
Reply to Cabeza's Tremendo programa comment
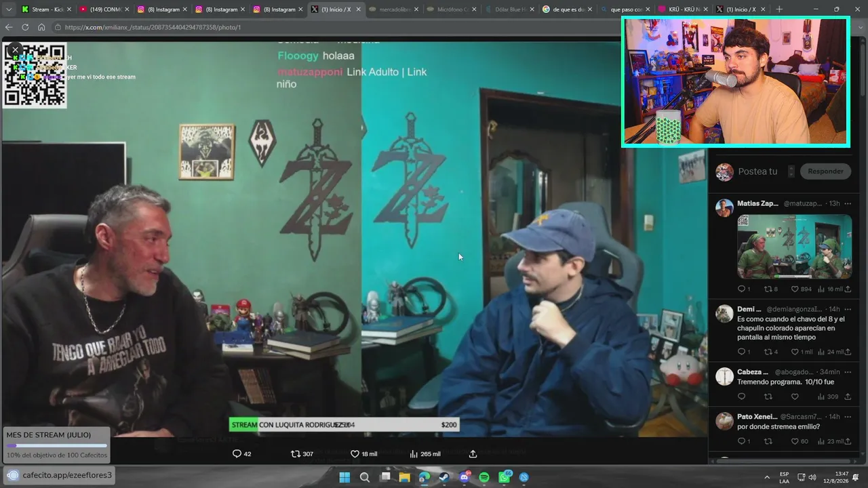(741, 396)
